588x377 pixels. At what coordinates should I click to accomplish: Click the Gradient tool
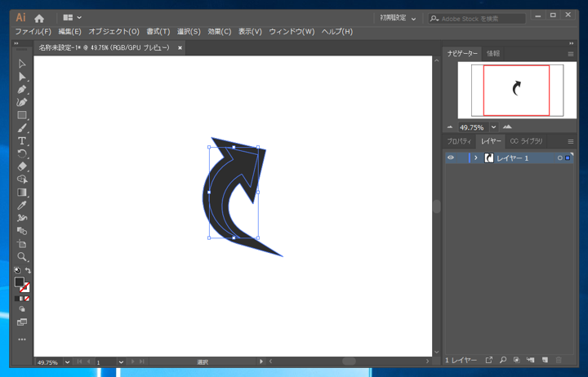coord(22,193)
